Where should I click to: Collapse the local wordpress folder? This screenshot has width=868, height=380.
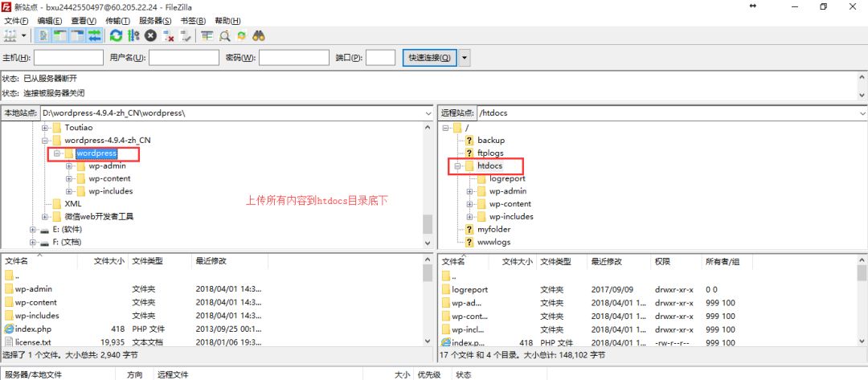tap(57, 153)
